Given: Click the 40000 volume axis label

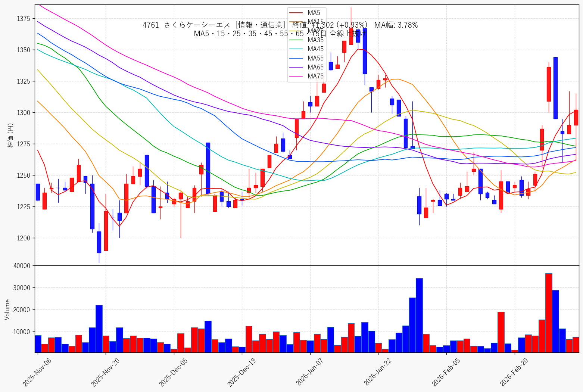Looking at the screenshot, I should pyautogui.click(x=22, y=266).
